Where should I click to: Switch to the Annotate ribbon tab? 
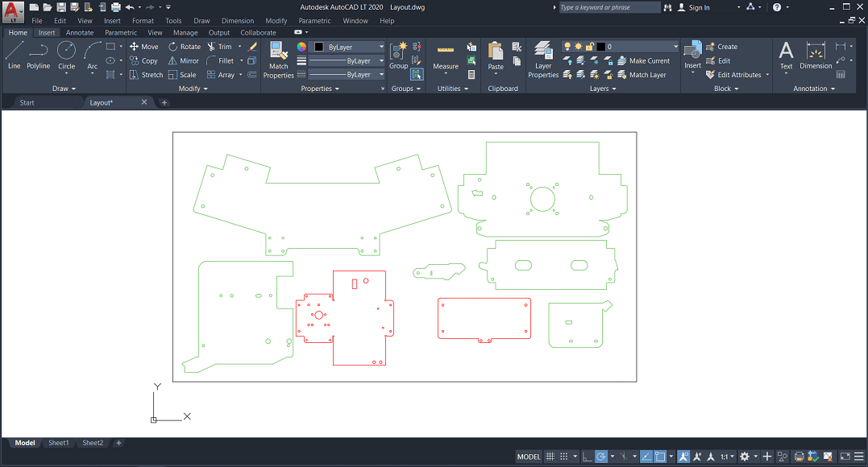click(80, 33)
